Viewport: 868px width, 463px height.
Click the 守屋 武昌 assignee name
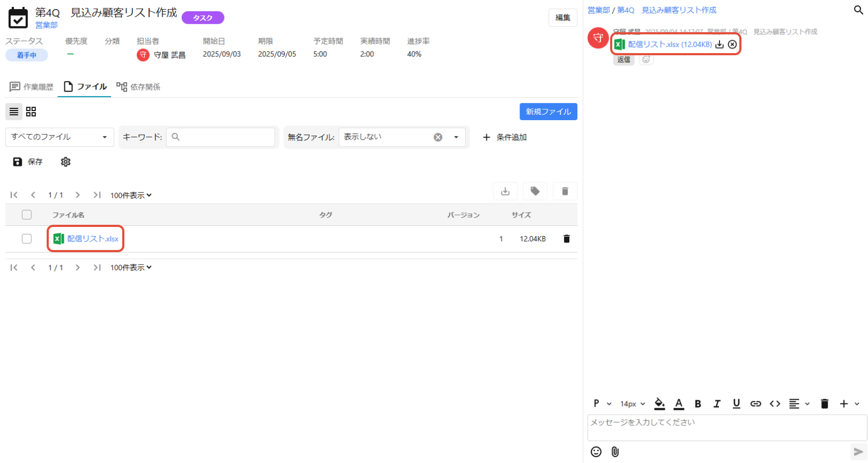pos(169,55)
